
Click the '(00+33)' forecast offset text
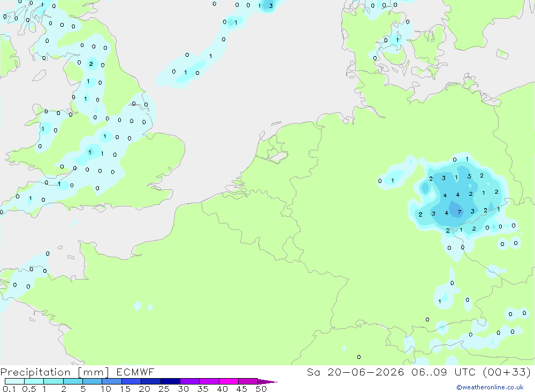click(507, 372)
